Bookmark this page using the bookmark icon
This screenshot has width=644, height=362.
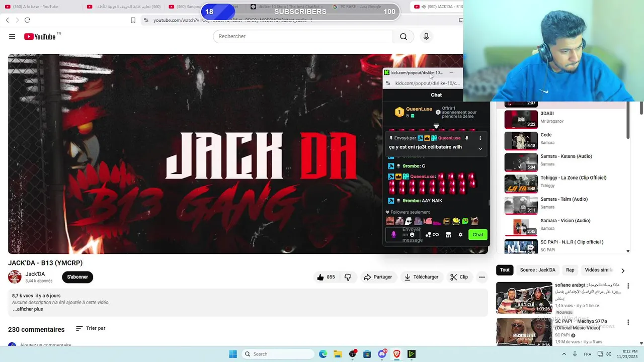(133, 20)
